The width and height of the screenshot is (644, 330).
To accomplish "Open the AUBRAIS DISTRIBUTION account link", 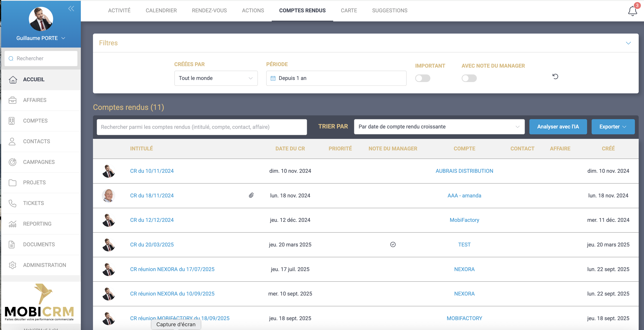I will [464, 171].
